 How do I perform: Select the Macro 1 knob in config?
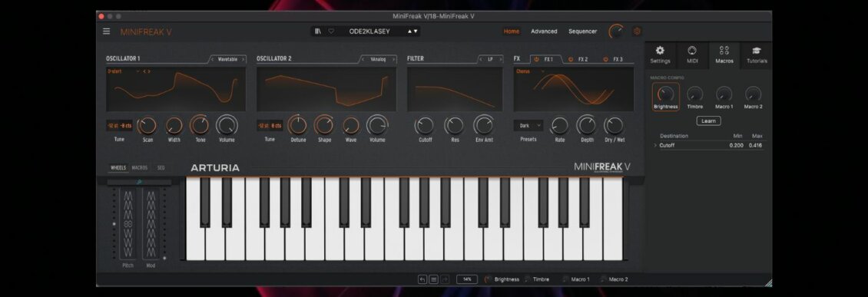724,94
